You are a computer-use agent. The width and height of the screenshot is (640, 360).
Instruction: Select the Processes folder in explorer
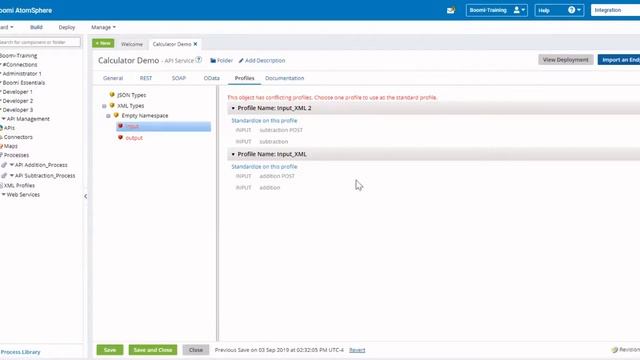coord(16,155)
